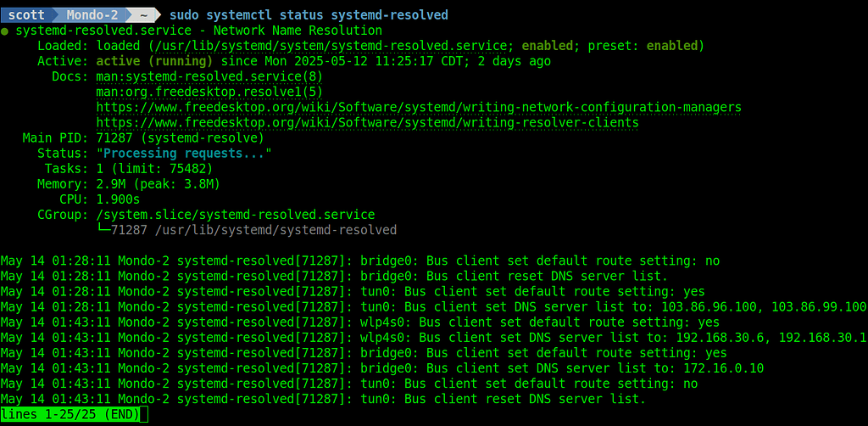
Task: Follow the writing-network-configuration-managers wiki URL
Action: [x=419, y=107]
